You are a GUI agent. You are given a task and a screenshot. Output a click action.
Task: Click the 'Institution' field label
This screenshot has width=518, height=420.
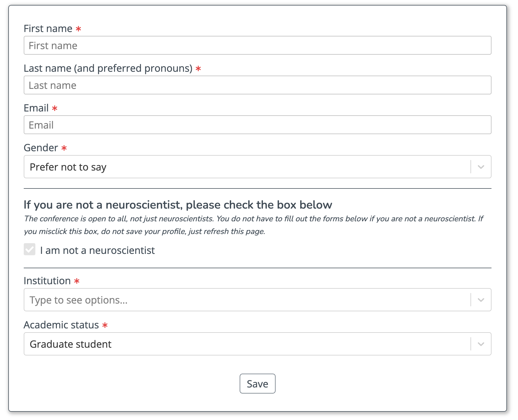[47, 281]
